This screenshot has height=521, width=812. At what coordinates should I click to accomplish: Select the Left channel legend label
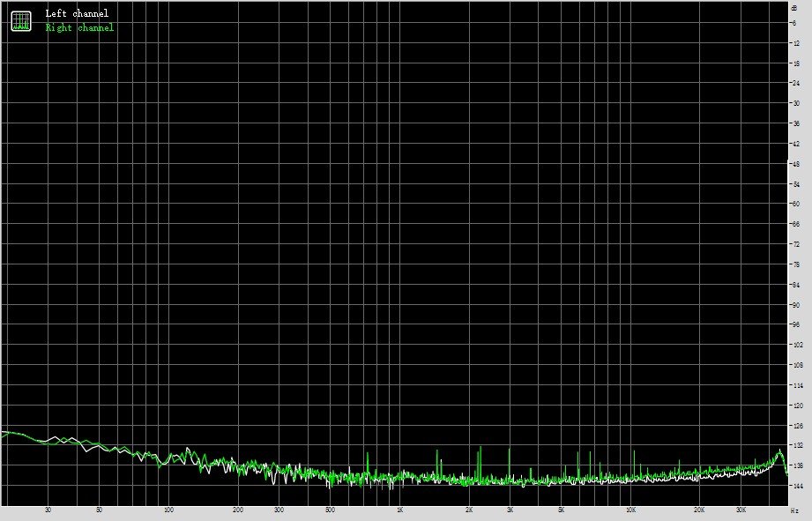tap(78, 13)
